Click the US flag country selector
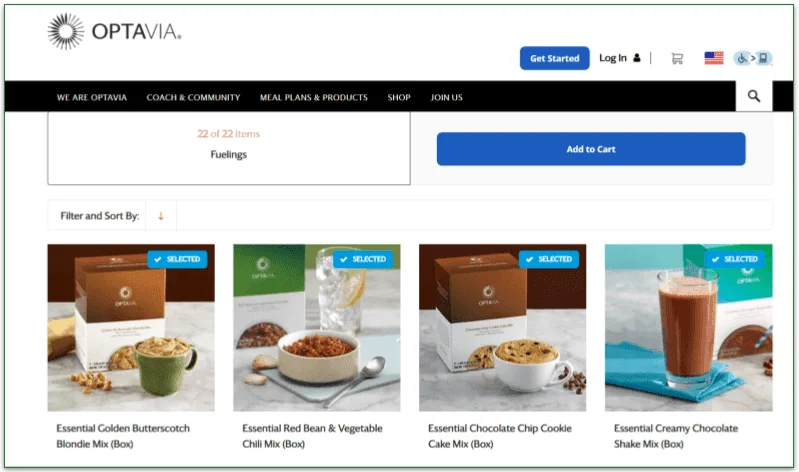The width and height of the screenshot is (799, 472). [713, 58]
